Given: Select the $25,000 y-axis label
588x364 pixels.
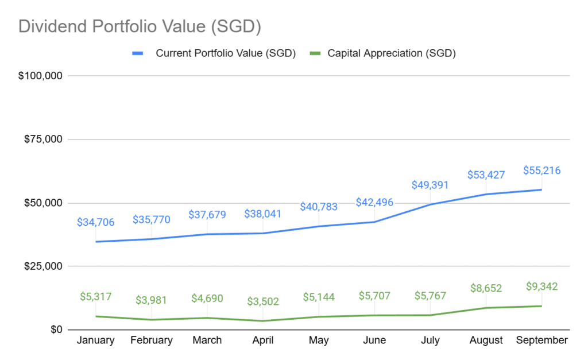Looking at the screenshot, I should pyautogui.click(x=44, y=266).
